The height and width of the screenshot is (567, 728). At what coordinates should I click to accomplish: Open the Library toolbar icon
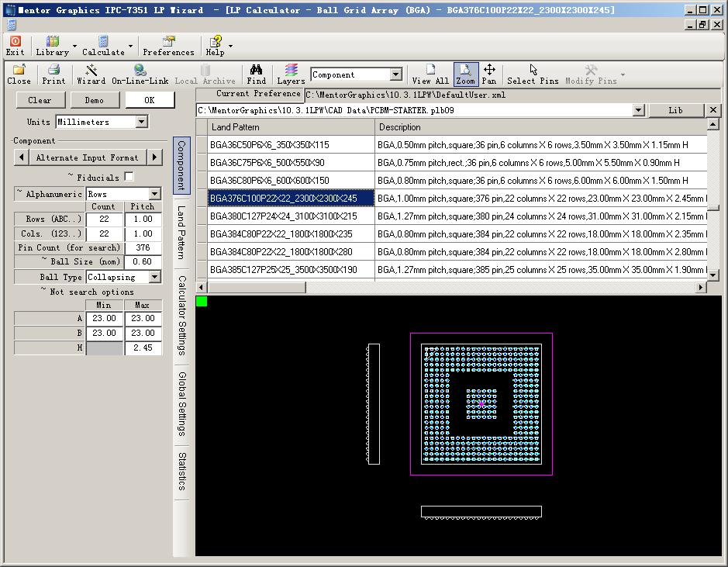(x=53, y=41)
